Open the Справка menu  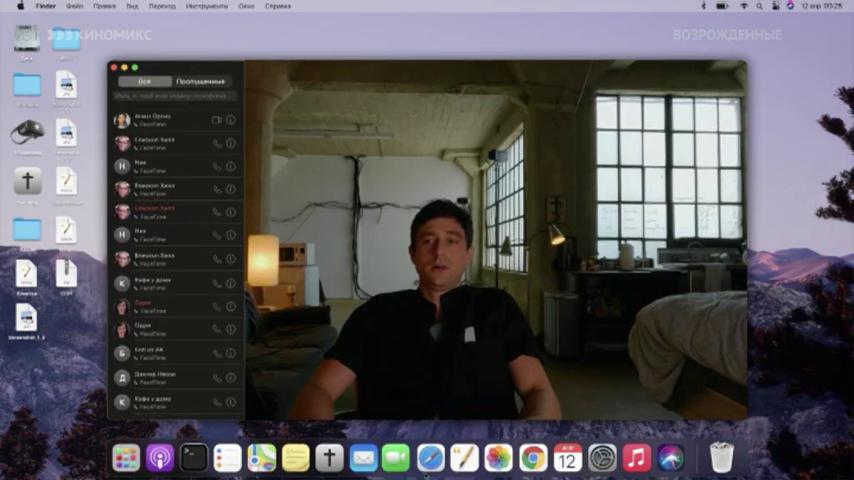[278, 6]
